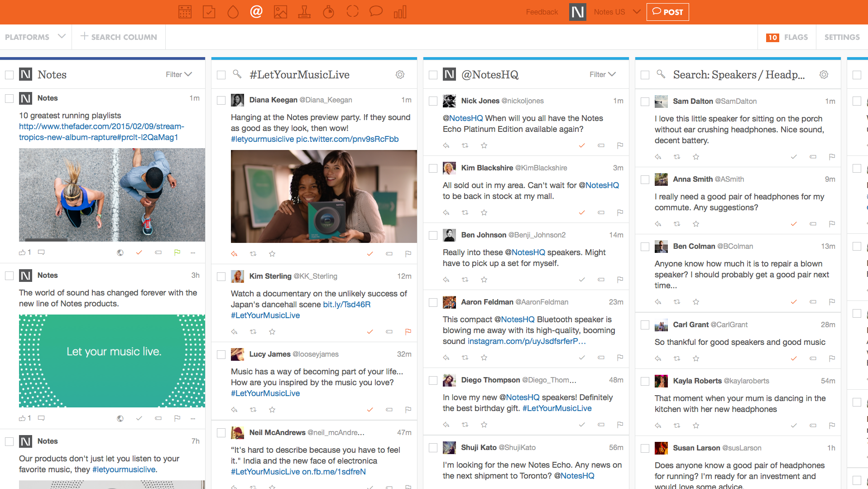Open the bit.ly/Tsd46R link
Screen dimensions: 868x489
[x=346, y=305]
